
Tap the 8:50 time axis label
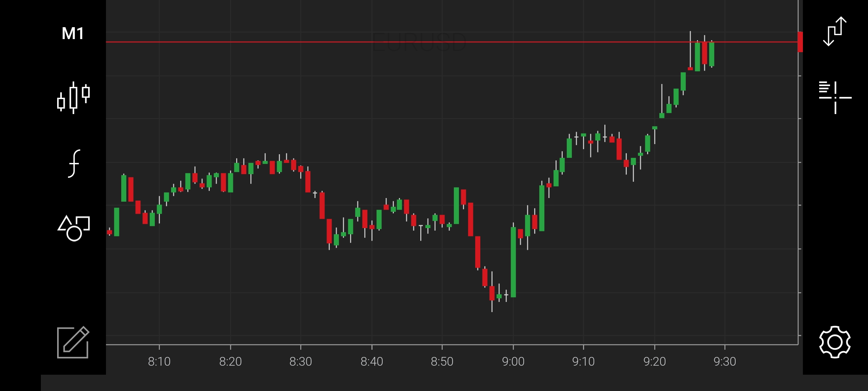442,361
